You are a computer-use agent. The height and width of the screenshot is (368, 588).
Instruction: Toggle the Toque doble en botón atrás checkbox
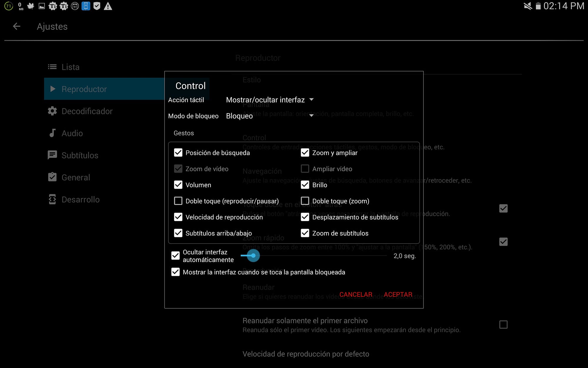[x=503, y=208]
